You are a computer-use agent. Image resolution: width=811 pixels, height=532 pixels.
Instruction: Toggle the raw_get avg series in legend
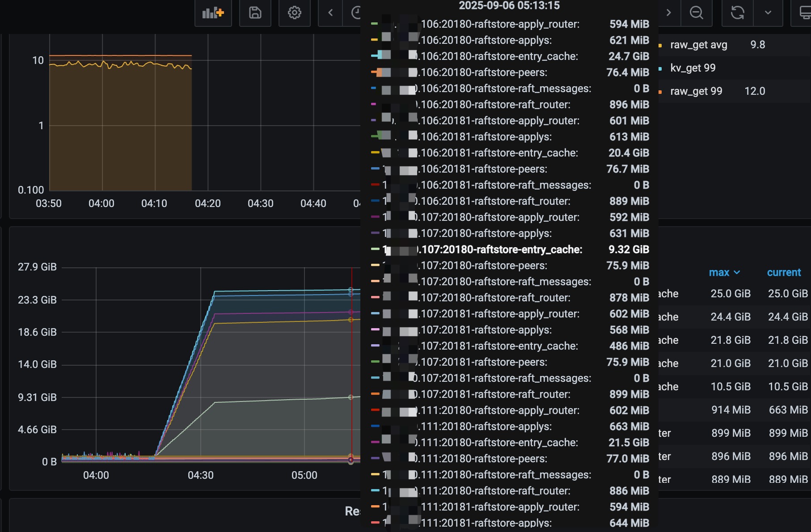(x=698, y=45)
